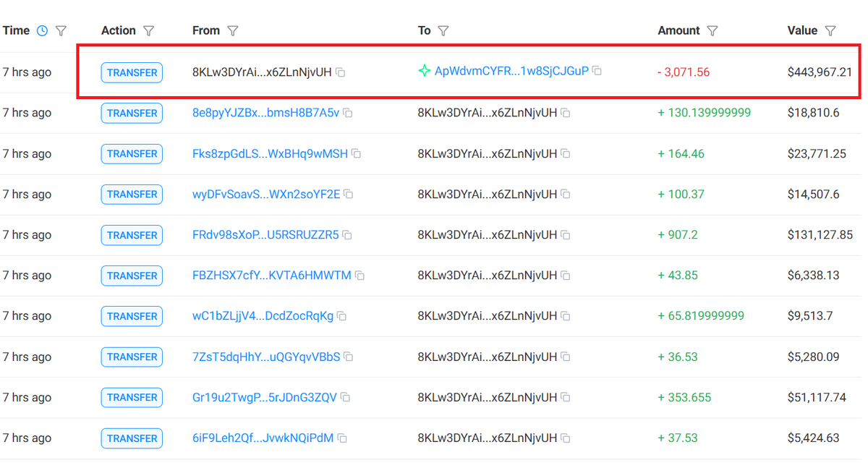868x468 pixels.
Task: Select the value $23,771.25
Action: (817, 154)
